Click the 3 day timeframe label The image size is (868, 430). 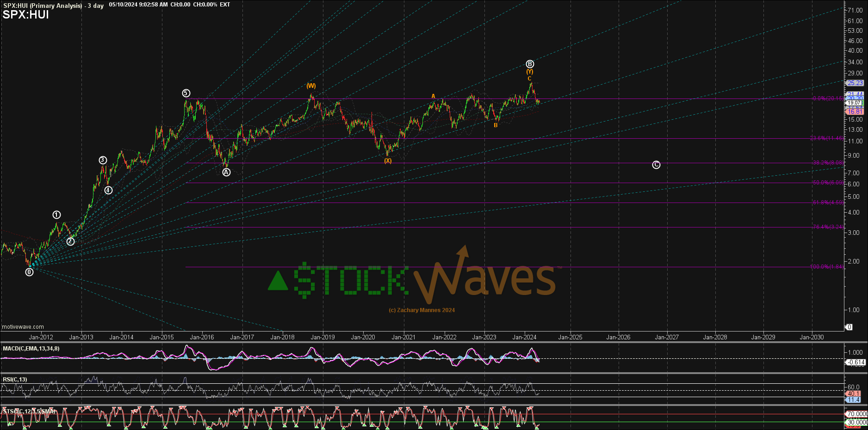point(96,6)
